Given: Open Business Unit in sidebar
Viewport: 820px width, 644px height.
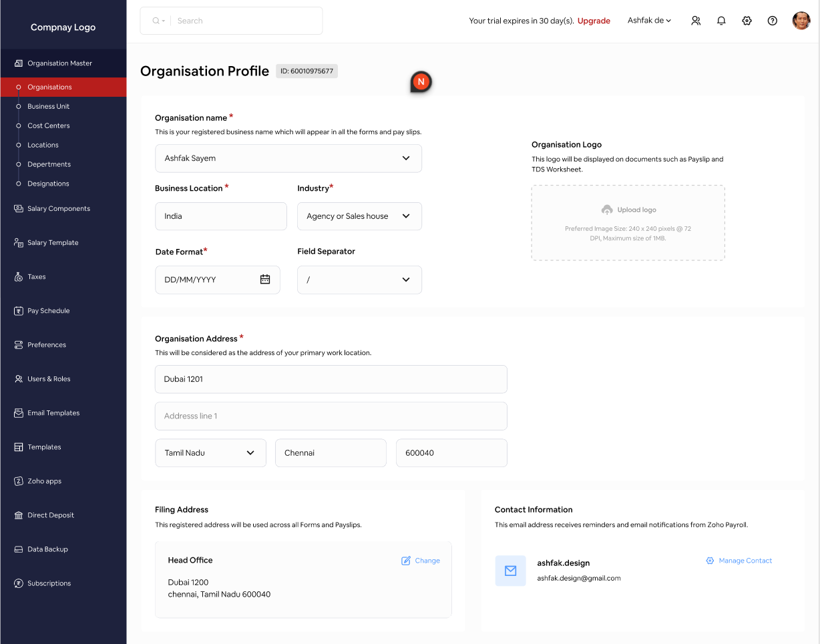Looking at the screenshot, I should 48,106.
